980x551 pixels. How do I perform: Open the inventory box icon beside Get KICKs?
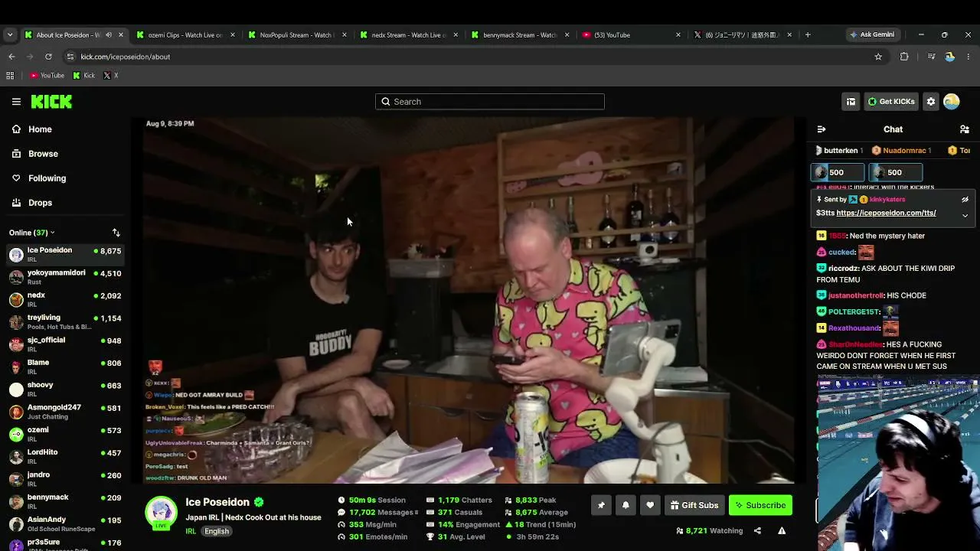851,102
